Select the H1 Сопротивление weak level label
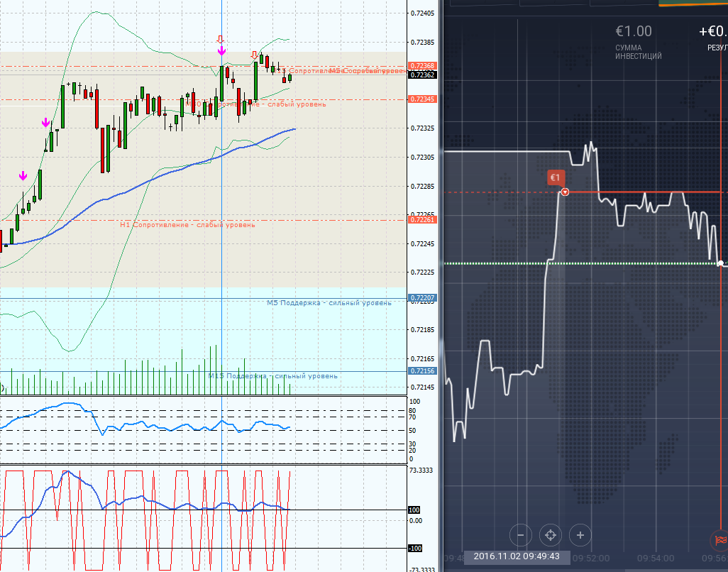This screenshot has width=728, height=572. tap(187, 224)
